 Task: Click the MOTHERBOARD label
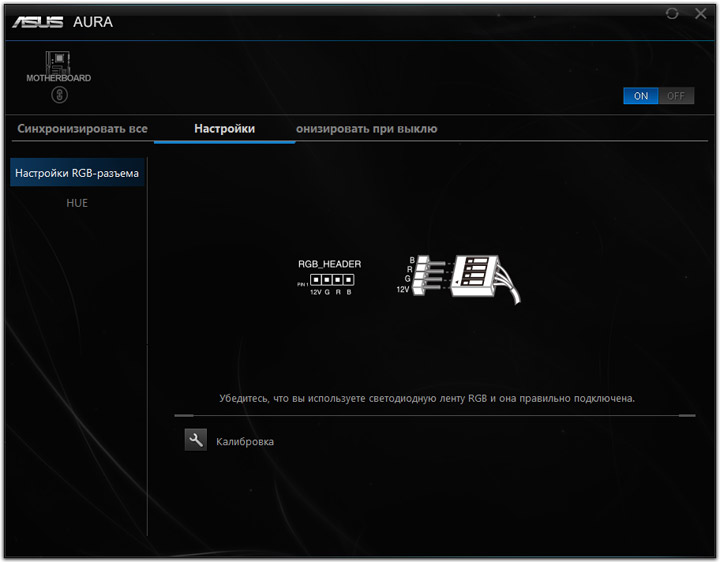click(x=59, y=78)
